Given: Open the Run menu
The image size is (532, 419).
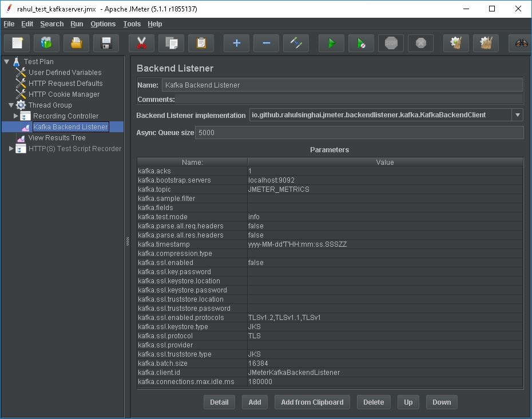Looking at the screenshot, I should click(77, 24).
